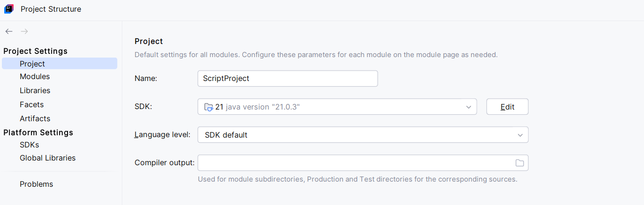Select Project in Project Settings
Screen dimensions: 644x205
click(x=60, y=64)
